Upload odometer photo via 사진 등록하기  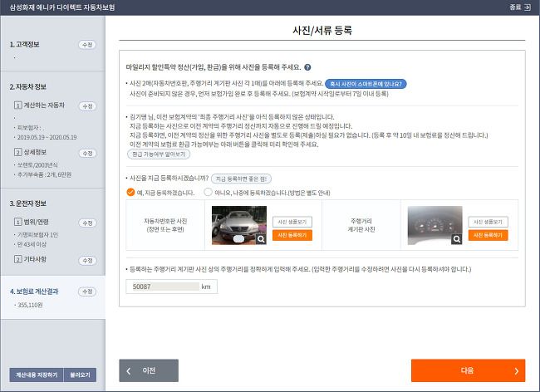tap(488, 235)
